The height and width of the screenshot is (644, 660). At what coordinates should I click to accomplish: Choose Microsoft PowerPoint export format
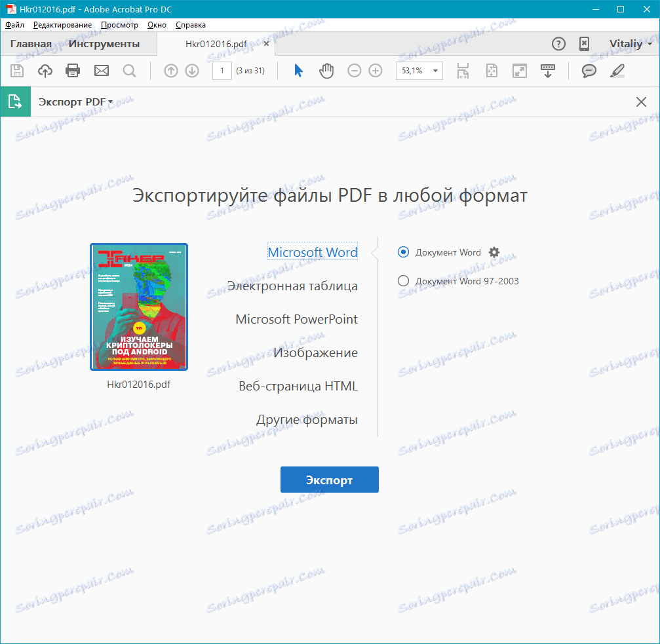(x=297, y=319)
